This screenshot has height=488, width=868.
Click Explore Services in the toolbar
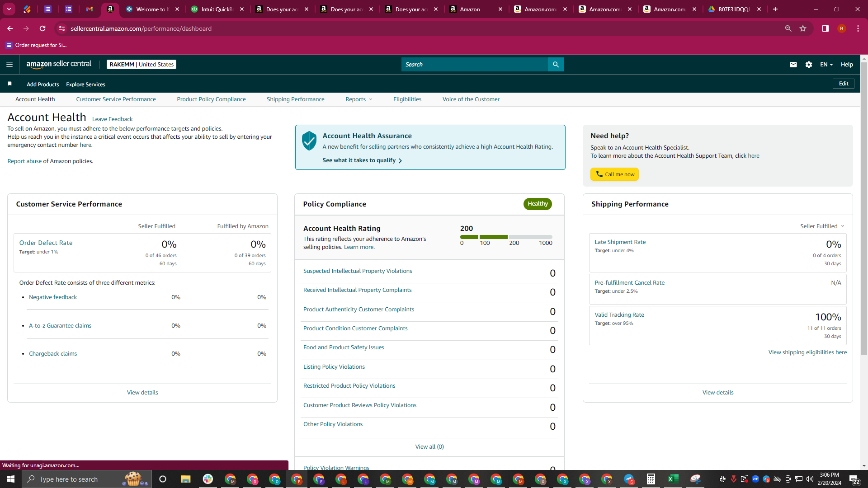click(x=85, y=84)
